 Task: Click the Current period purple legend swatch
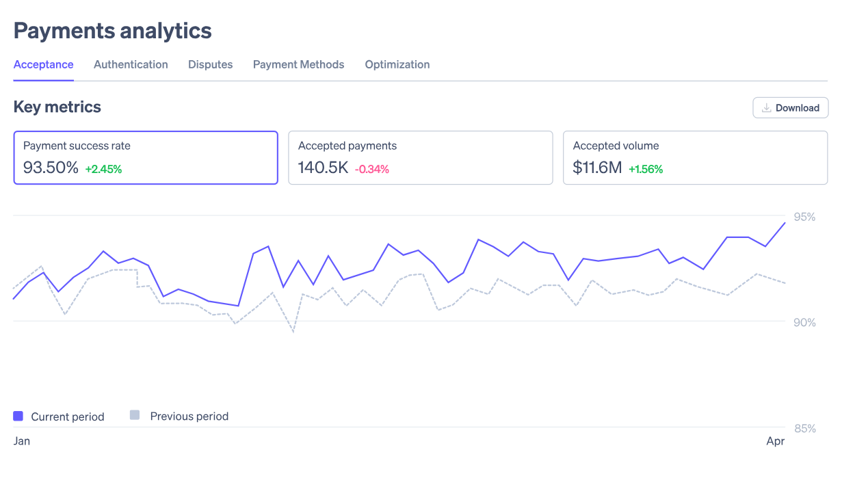coord(18,416)
